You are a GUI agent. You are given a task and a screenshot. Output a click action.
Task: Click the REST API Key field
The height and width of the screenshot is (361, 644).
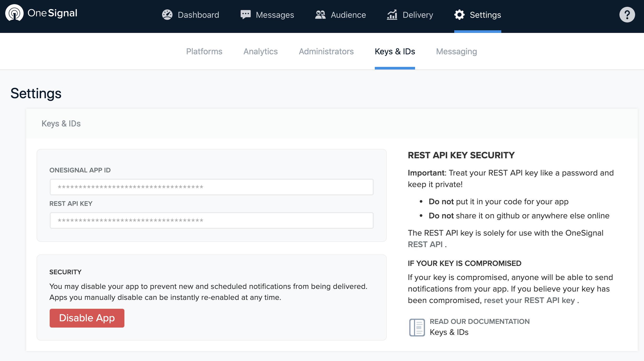tap(211, 220)
